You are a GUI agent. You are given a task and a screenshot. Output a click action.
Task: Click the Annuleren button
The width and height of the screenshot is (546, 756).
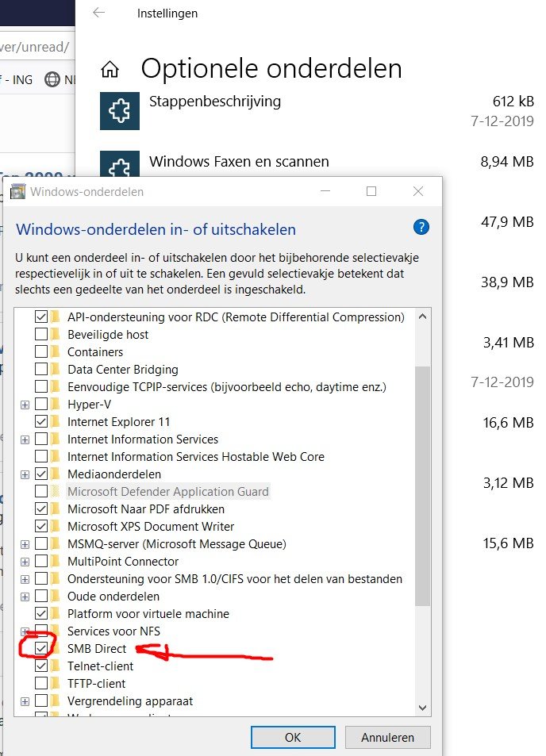pos(387,737)
